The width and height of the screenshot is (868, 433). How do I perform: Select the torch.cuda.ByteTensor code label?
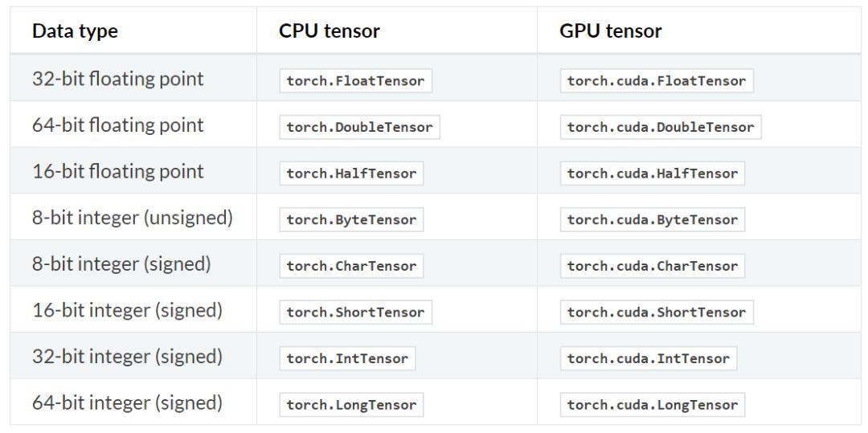click(x=652, y=219)
